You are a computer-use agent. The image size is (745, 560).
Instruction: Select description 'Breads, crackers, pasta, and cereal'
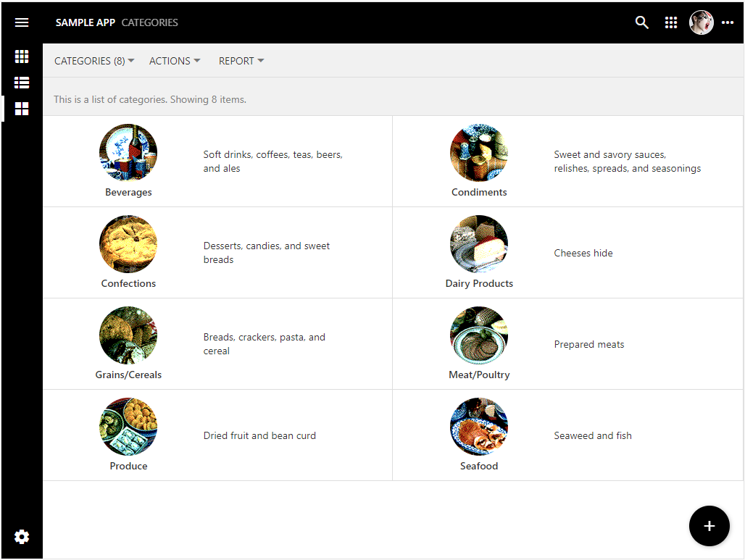click(265, 344)
